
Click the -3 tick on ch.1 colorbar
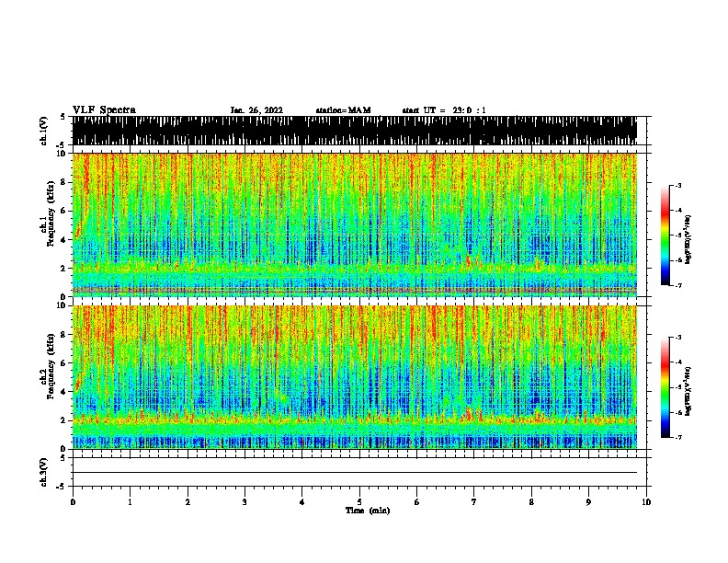[677, 186]
